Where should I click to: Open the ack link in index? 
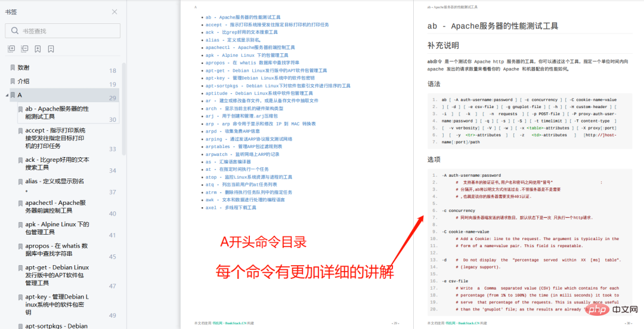pyautogui.click(x=242, y=32)
